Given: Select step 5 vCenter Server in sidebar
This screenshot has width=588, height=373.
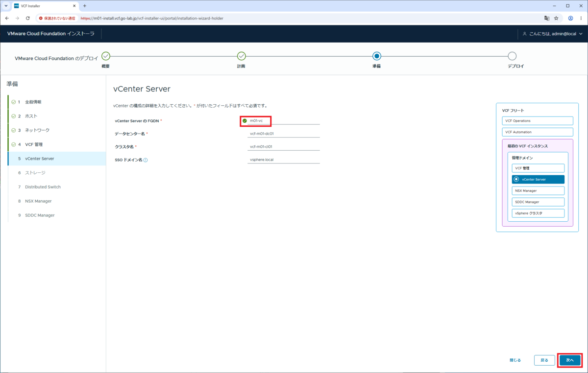Looking at the screenshot, I should [56, 159].
